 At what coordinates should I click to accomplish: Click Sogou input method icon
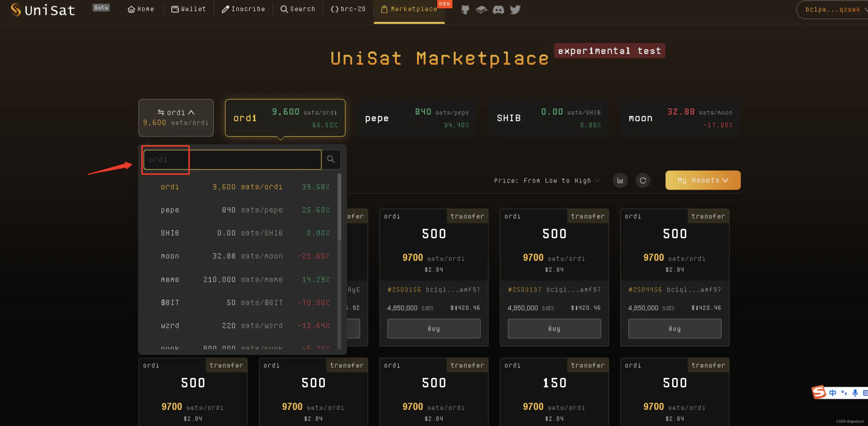819,392
